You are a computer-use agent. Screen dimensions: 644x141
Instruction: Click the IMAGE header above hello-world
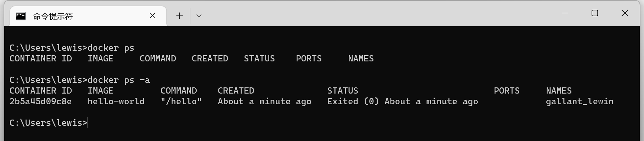pos(101,91)
